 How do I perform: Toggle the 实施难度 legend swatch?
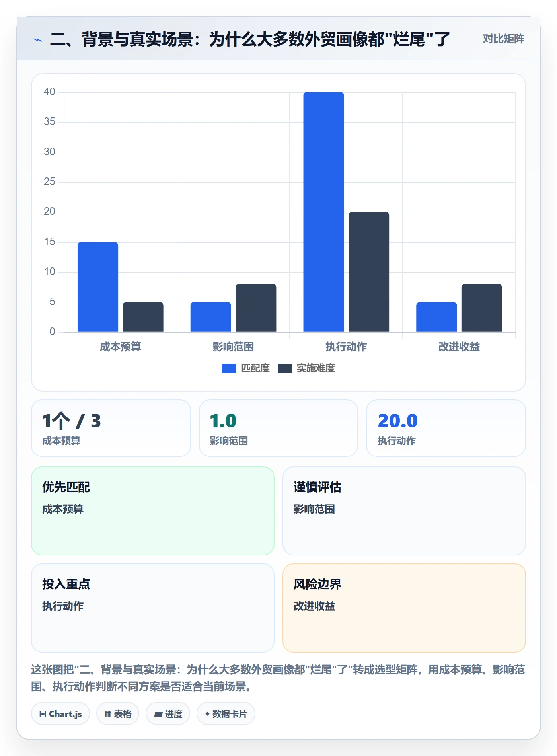284,368
